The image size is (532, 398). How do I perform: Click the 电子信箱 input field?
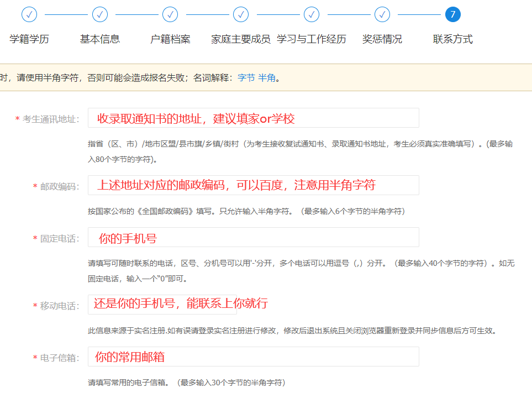pyautogui.click(x=253, y=357)
